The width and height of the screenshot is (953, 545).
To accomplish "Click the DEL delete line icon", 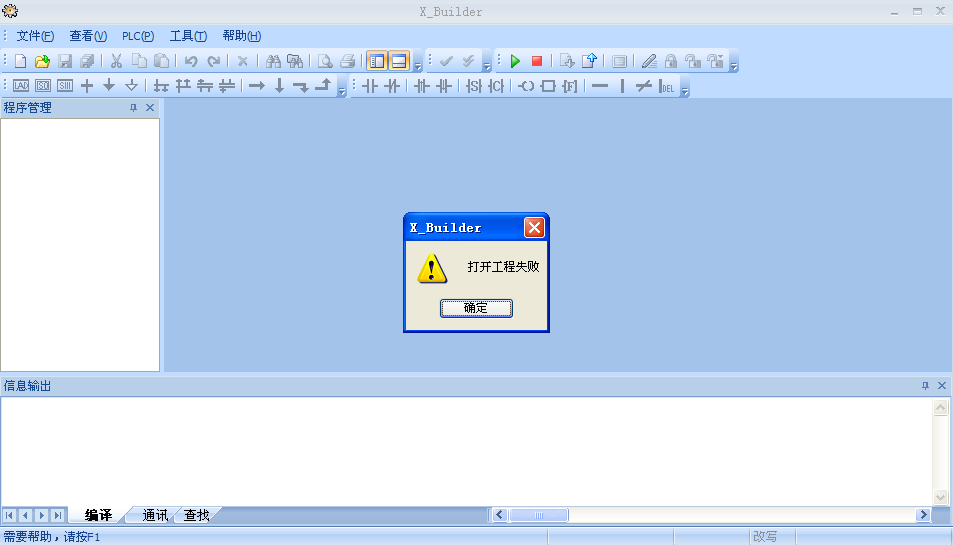I will pos(667,86).
